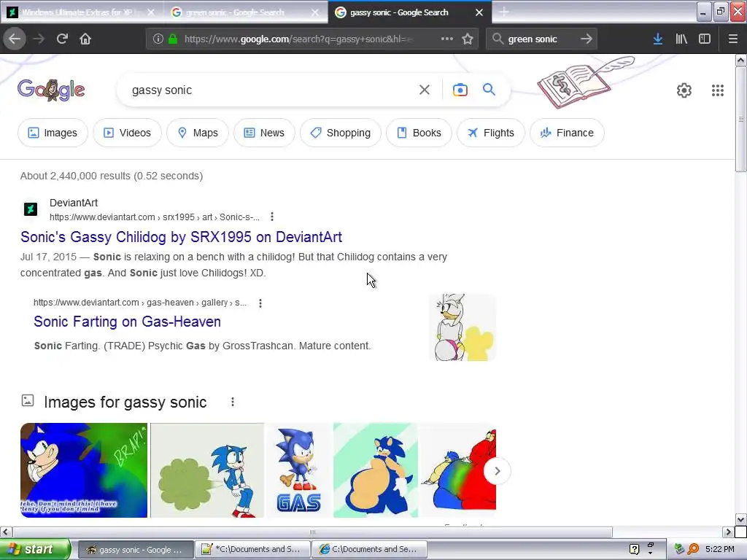The width and height of the screenshot is (747, 560).
Task: Clear the Google search box with X
Action: (425, 90)
